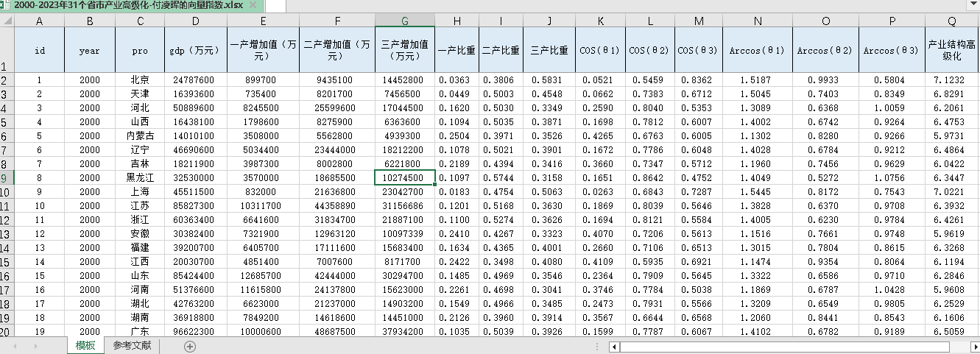Click the '二产比重' header cell
The image size is (980, 354).
501,50
